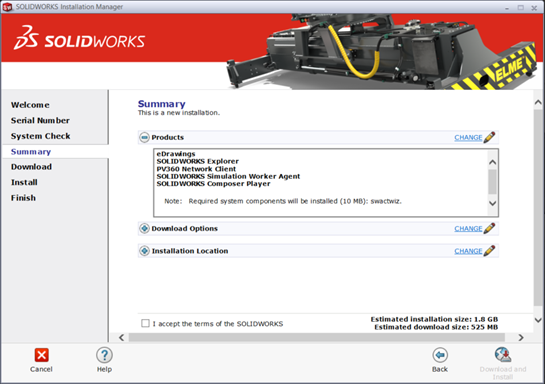Click the main pane scroll down arrow
The width and height of the screenshot is (545, 384).
coord(538,320)
